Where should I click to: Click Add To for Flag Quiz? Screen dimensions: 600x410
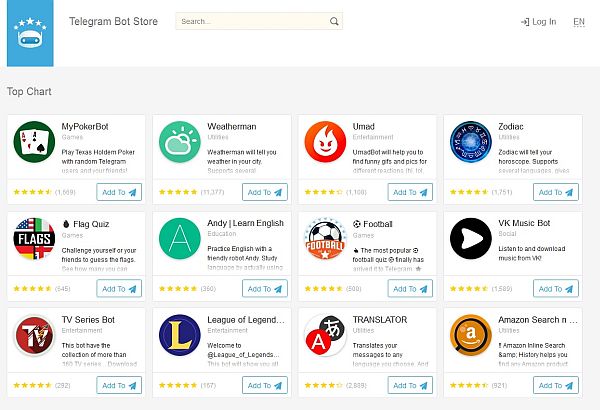click(x=119, y=289)
